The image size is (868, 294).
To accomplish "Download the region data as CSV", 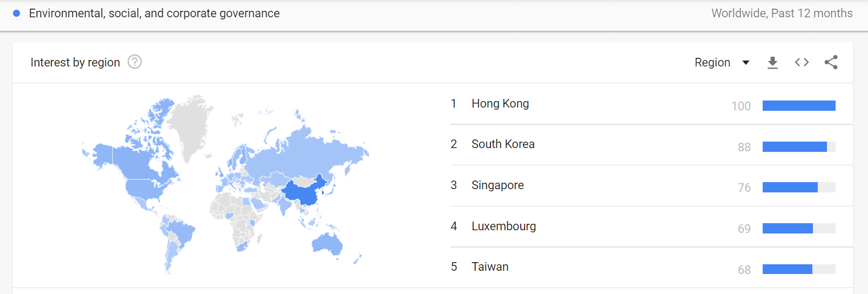I will [x=772, y=63].
